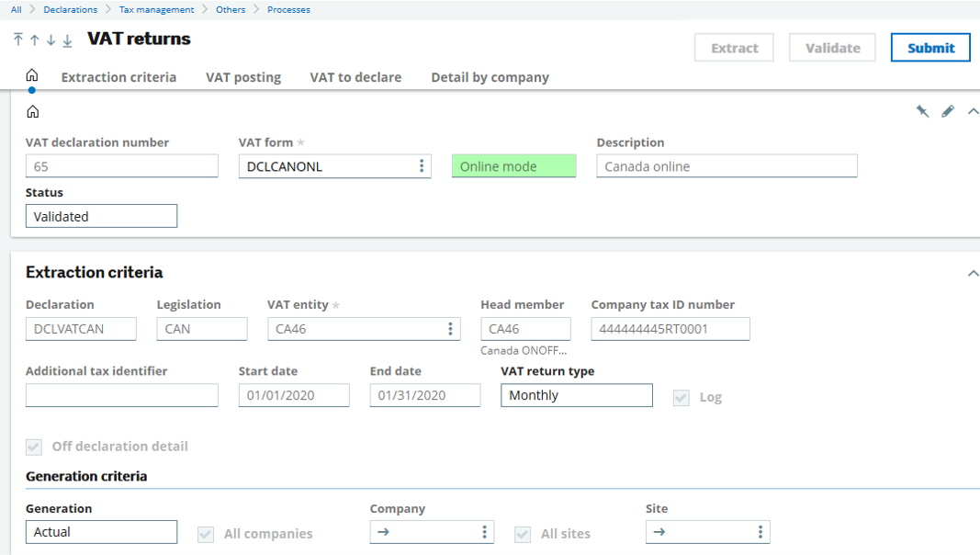The image size is (980, 555).
Task: Click the pin icon in header section
Action: [x=922, y=111]
